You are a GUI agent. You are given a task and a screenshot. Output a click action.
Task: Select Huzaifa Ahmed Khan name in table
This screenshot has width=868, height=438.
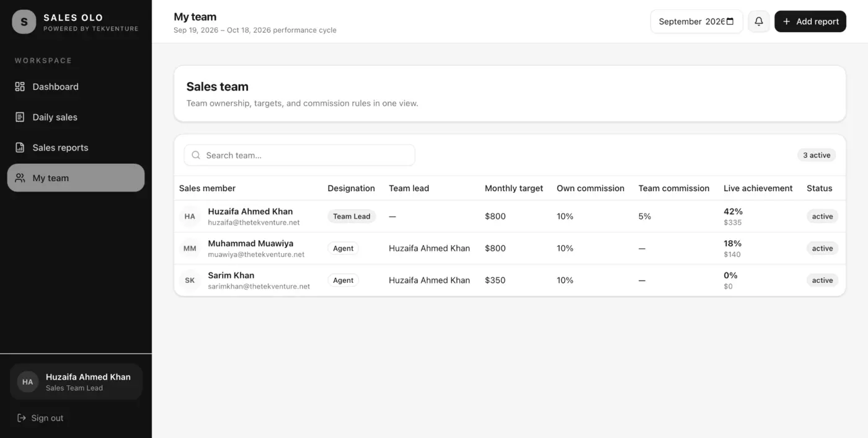click(x=250, y=212)
